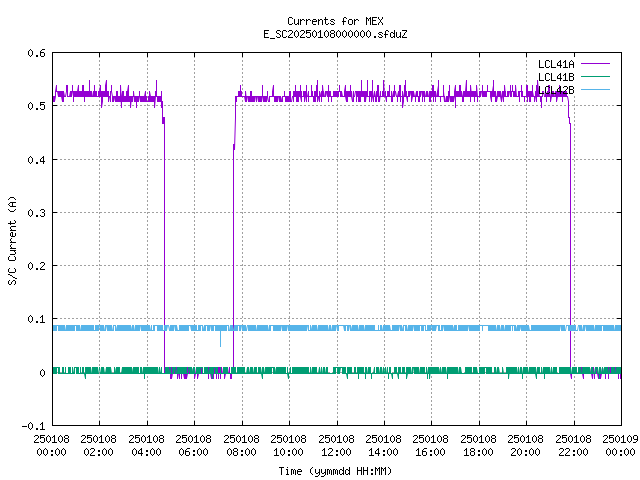Click the 20:00 x-axis time label

coord(525,452)
